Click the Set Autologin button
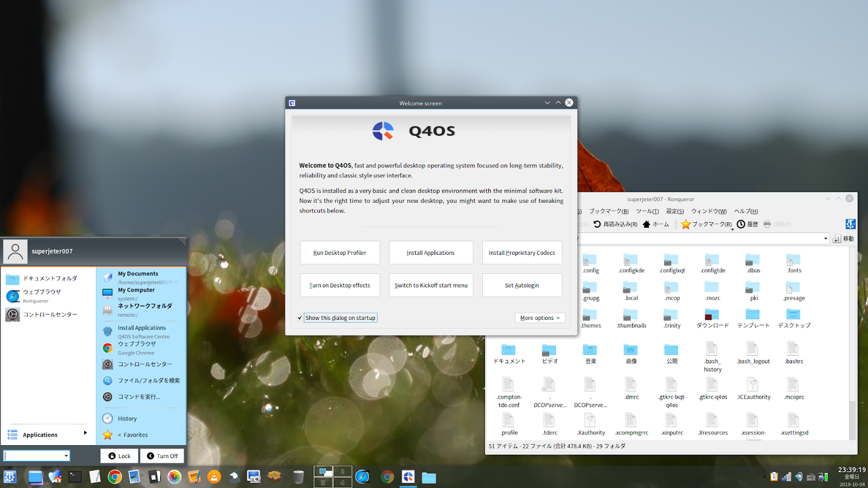Viewport: 868px width, 488px height. pyautogui.click(x=522, y=285)
